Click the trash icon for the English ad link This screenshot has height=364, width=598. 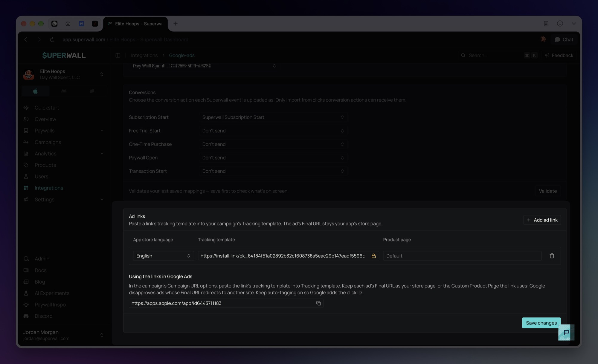[x=552, y=256]
